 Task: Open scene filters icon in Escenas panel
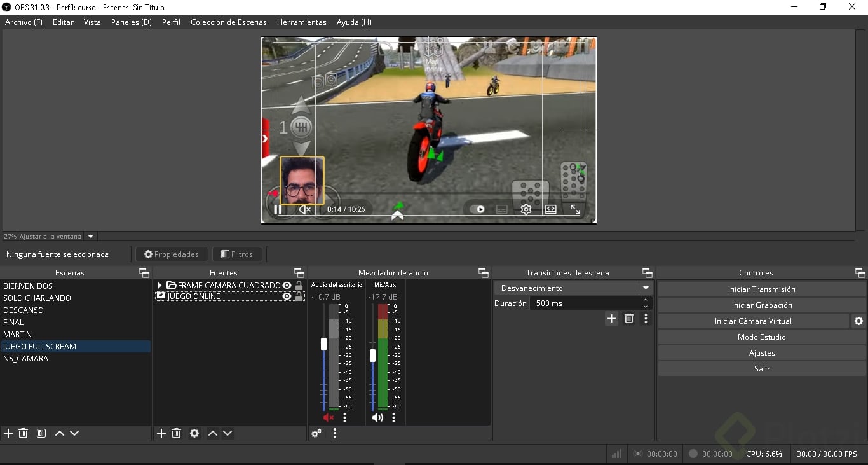click(41, 433)
